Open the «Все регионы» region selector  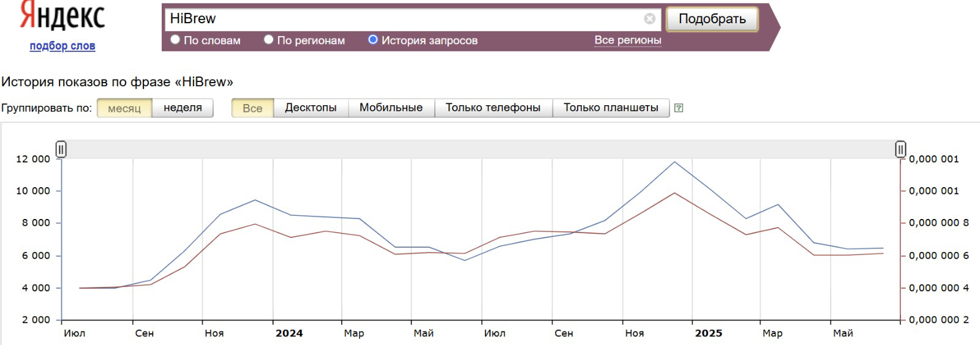628,40
